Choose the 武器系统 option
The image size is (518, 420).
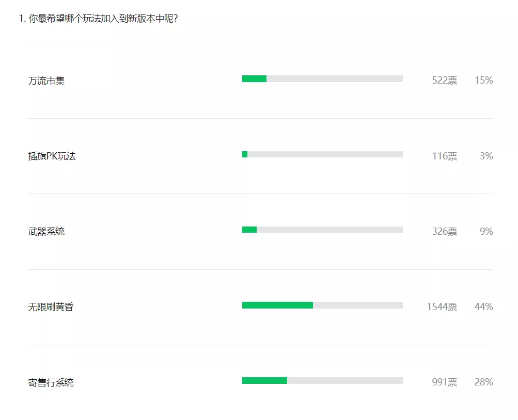pos(46,232)
